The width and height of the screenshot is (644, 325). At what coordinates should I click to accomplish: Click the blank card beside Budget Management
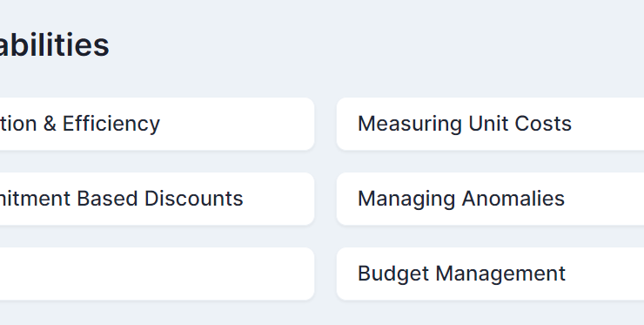[157, 274]
